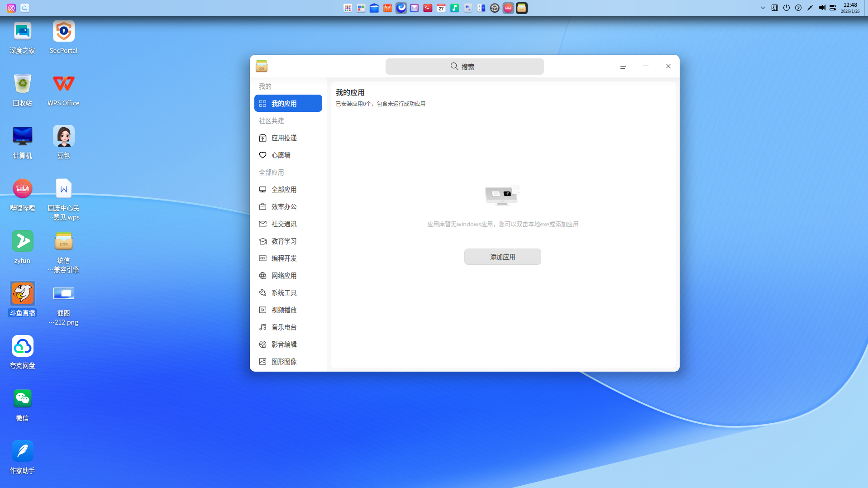The height and width of the screenshot is (488, 868).
Task: Focus the 搜索 search field
Action: tap(464, 67)
